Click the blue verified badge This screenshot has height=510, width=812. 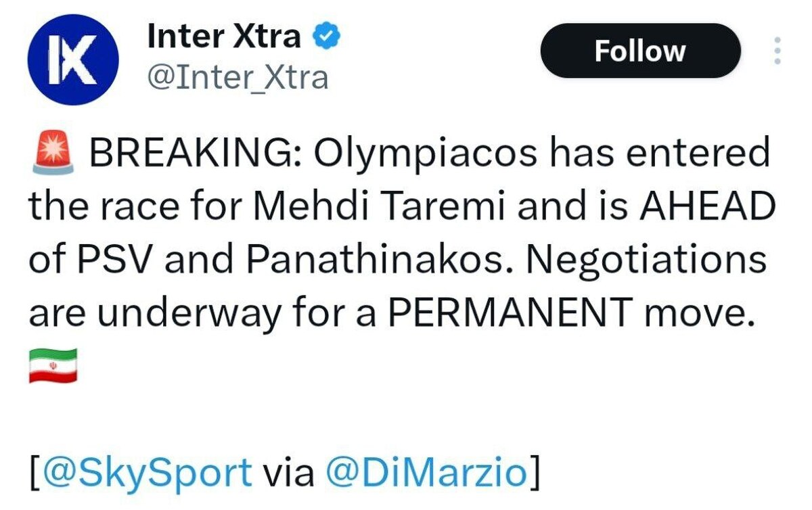[326, 35]
